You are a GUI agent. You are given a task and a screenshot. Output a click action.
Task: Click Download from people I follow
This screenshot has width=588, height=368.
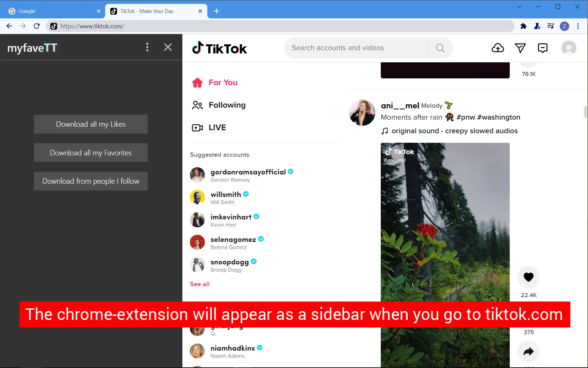point(91,181)
